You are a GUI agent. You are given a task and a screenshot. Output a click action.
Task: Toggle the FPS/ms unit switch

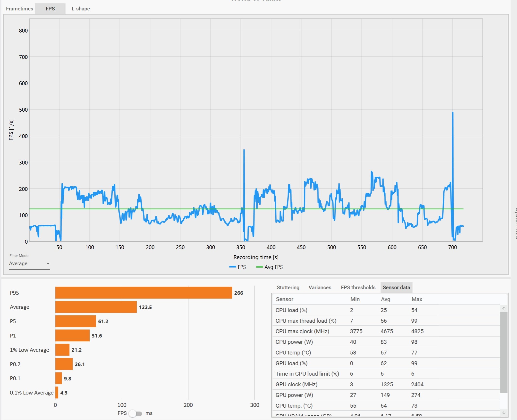136,413
